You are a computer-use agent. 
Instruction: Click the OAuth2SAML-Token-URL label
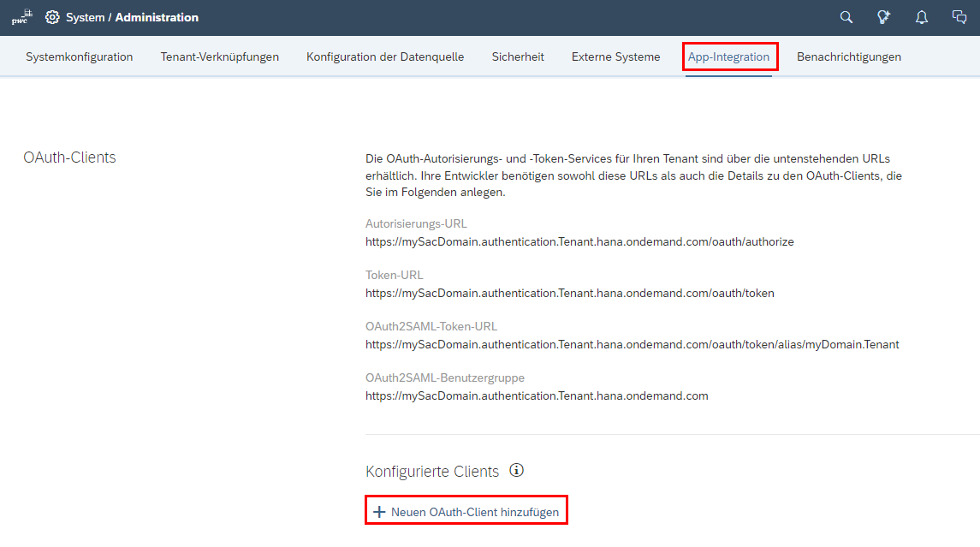coord(431,326)
